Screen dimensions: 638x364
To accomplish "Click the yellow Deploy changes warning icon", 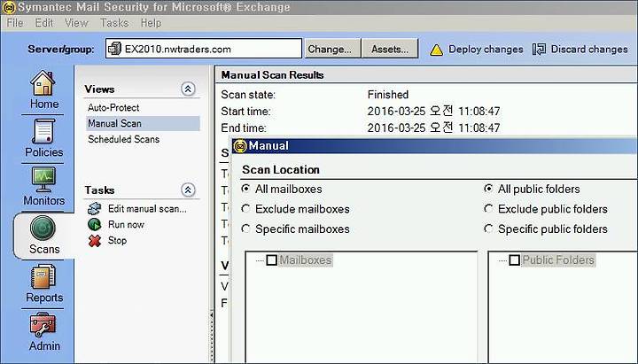I will click(436, 50).
